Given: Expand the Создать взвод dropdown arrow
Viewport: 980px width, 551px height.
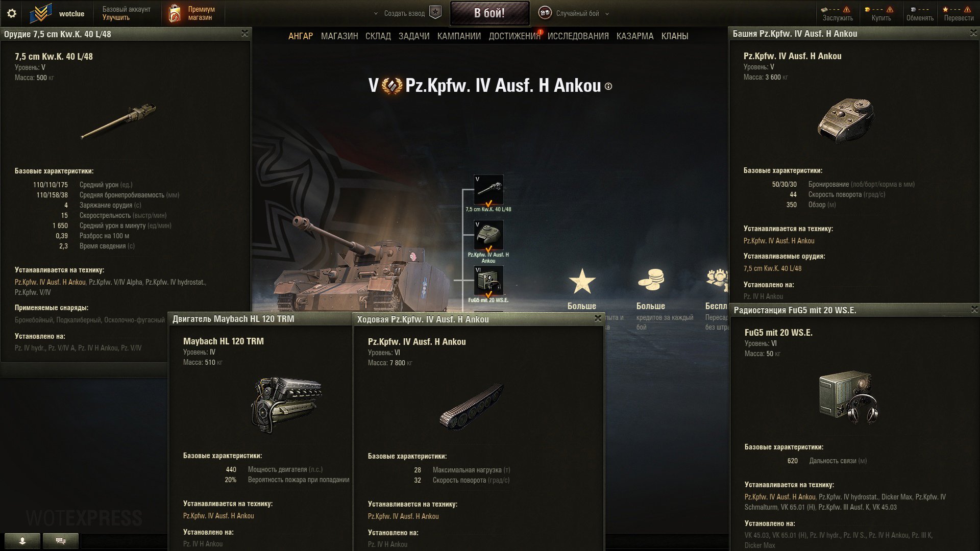Looking at the screenshot, I should point(376,14).
